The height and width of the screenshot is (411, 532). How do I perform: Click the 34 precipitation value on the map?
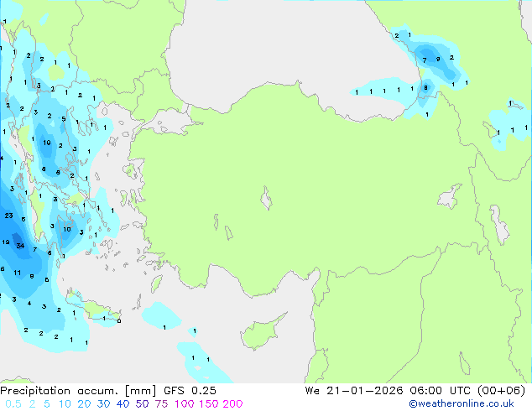click(x=20, y=246)
